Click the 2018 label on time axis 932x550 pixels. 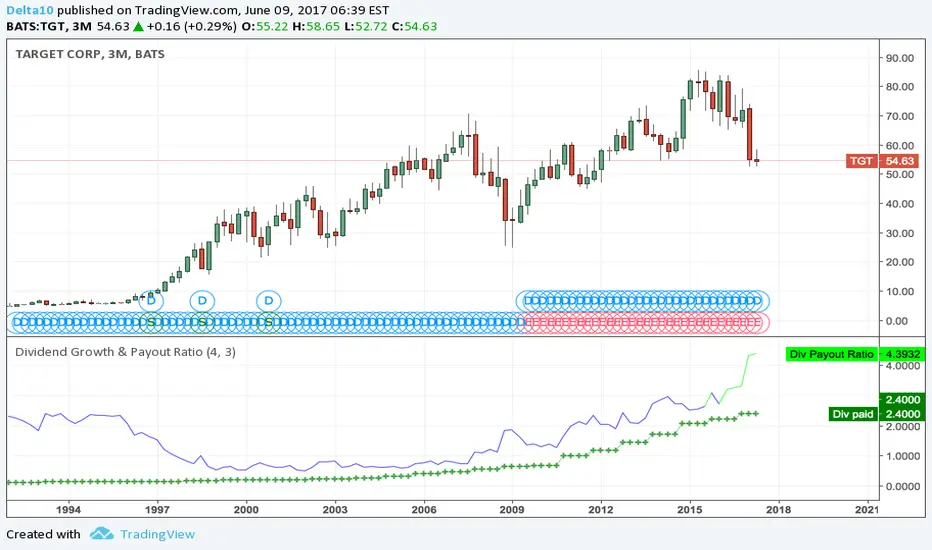tap(778, 510)
